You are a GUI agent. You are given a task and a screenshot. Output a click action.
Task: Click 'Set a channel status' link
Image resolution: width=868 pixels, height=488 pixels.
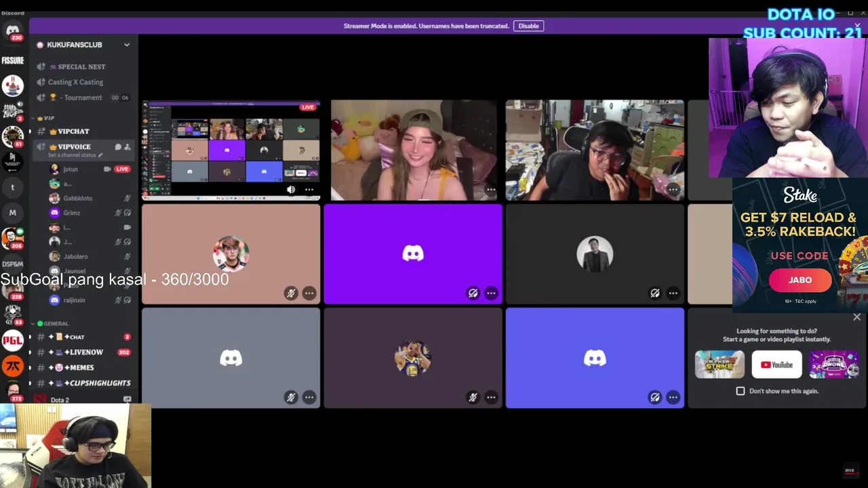point(72,155)
